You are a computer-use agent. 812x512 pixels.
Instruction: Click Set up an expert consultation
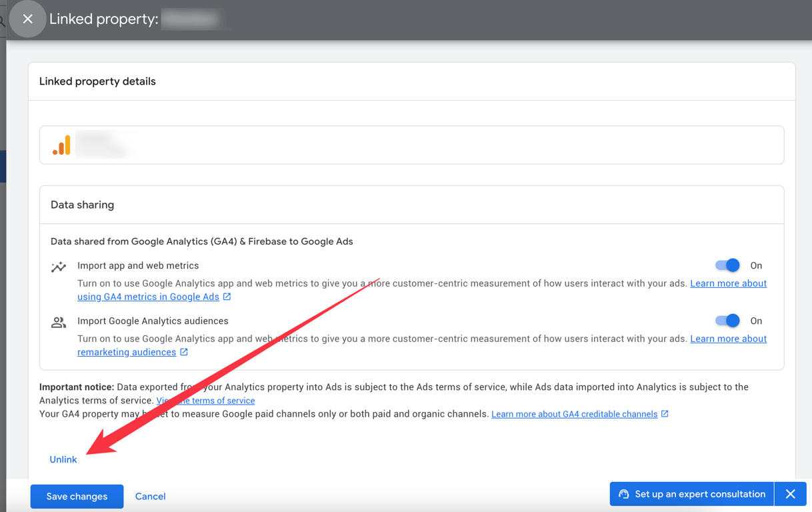point(691,494)
